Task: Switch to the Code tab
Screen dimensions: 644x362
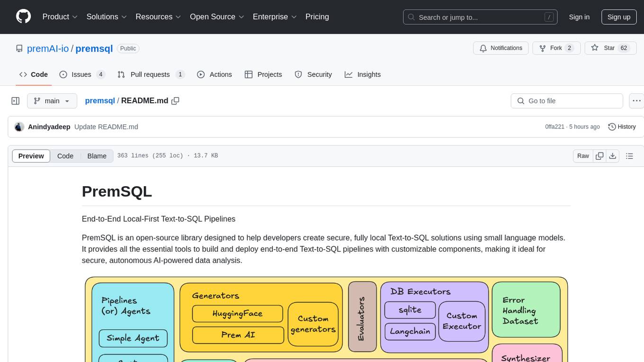Action: [34, 74]
